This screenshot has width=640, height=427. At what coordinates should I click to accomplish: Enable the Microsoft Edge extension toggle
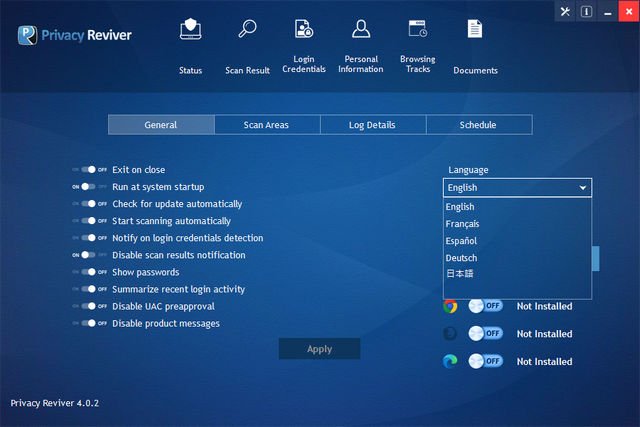[x=486, y=361]
